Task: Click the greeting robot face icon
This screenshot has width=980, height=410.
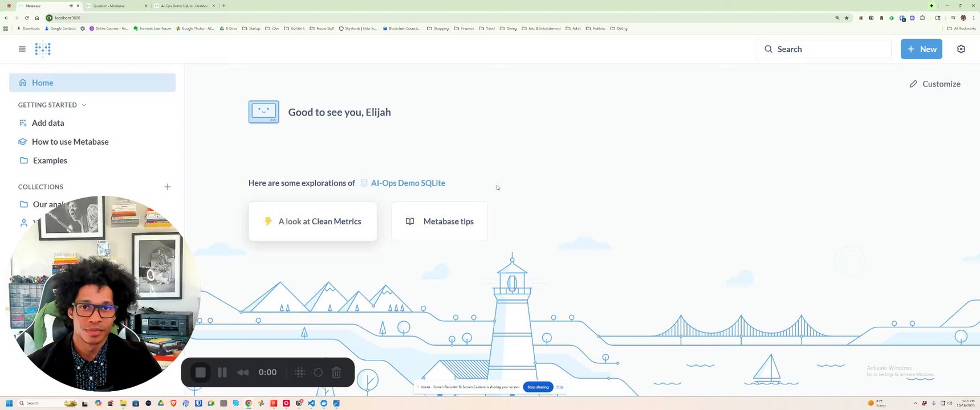Action: pos(264,112)
